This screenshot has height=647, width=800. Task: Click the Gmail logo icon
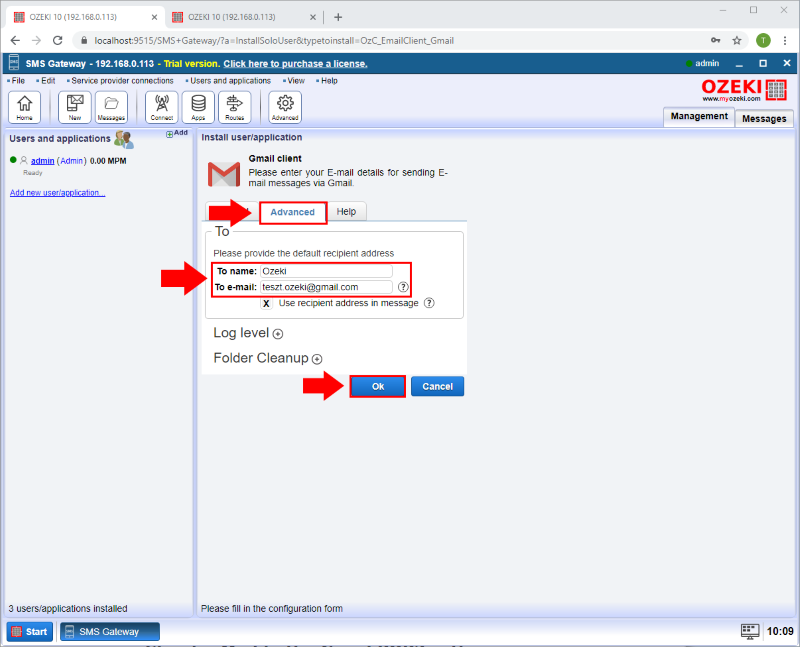pyautogui.click(x=224, y=174)
